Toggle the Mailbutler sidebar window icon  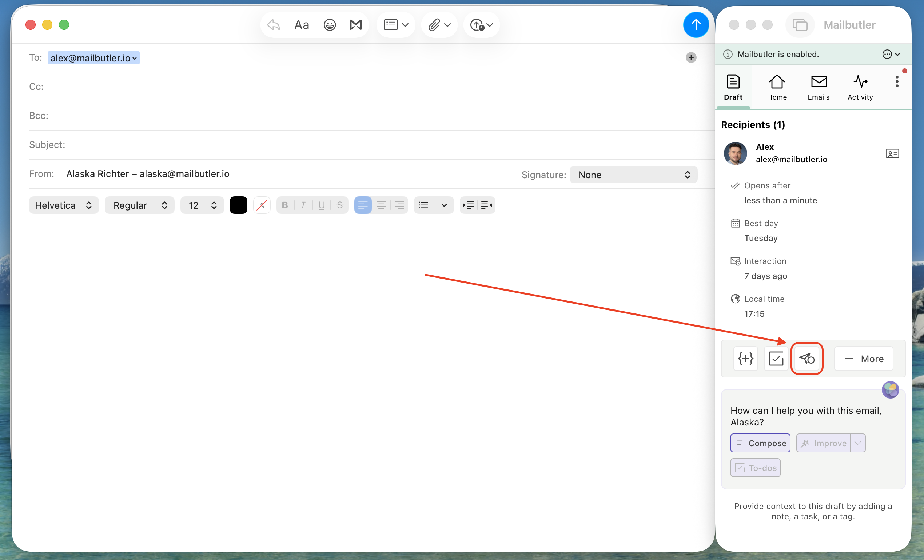pos(800,25)
